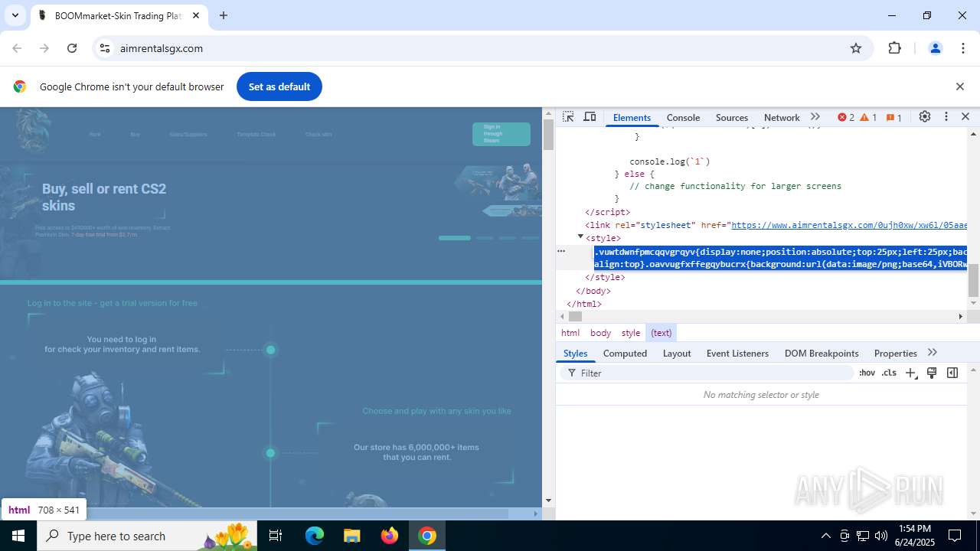Collapse the style tag node triangle
Screen dimensions: 980x551
[580, 237]
